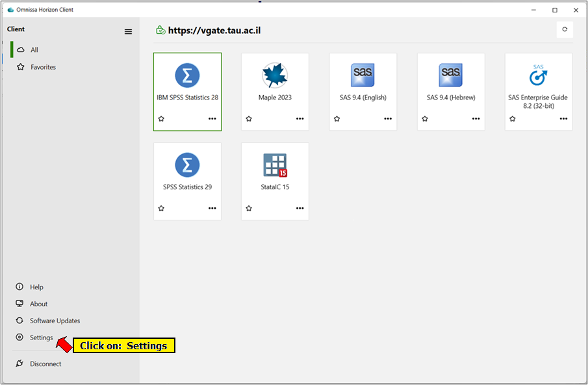Open SAS Enterprise Guide 8.2 icon
Image resolution: width=588 pixels, height=385 pixels.
click(538, 75)
